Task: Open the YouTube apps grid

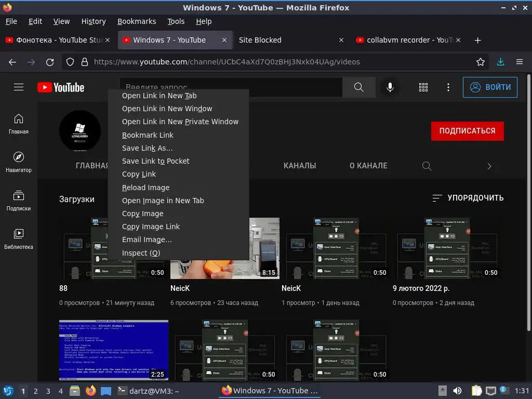Action: [x=423, y=87]
